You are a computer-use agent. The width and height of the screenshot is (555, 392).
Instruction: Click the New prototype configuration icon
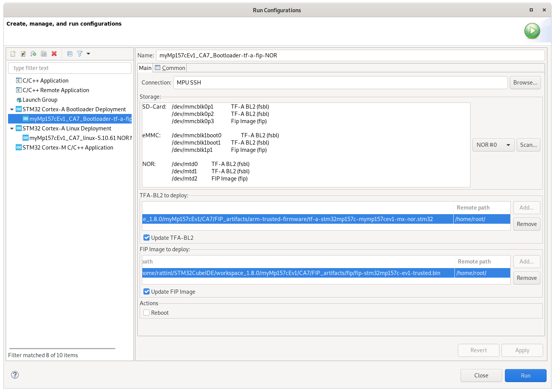pos(23,54)
